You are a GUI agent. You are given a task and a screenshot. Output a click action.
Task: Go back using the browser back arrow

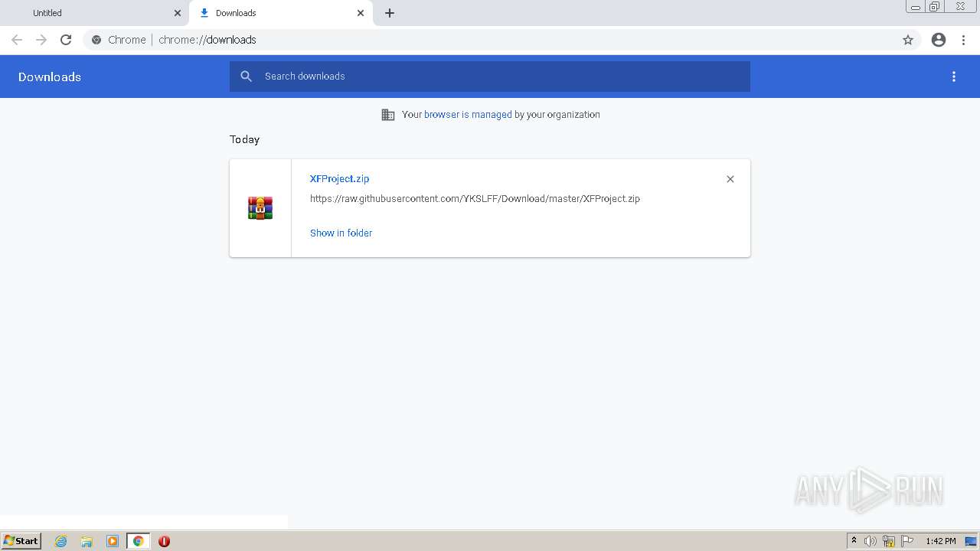click(x=17, y=40)
